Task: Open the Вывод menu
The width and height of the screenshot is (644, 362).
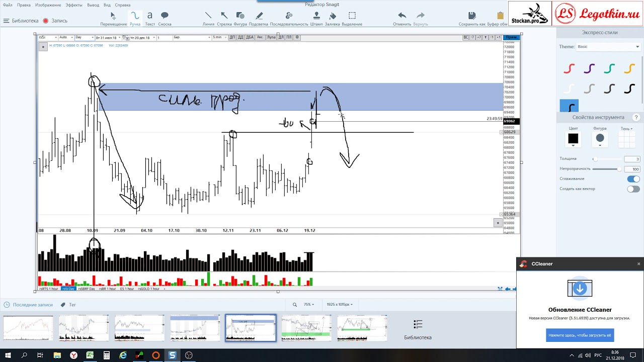Action: [93, 5]
